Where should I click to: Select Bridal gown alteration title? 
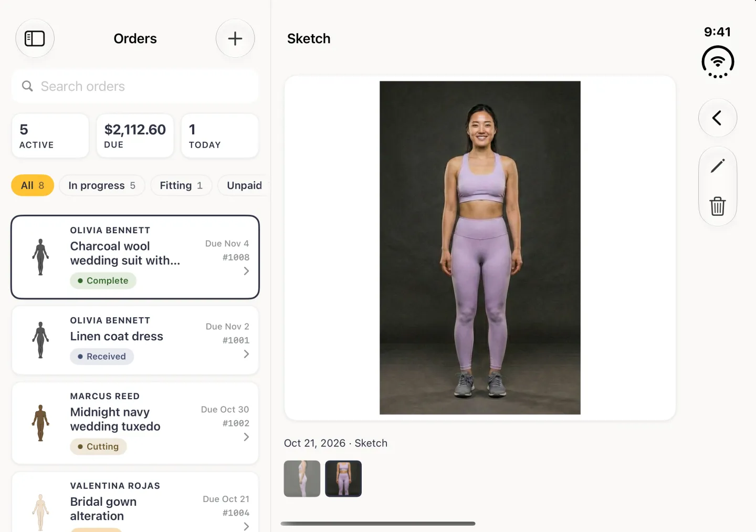coord(103,509)
